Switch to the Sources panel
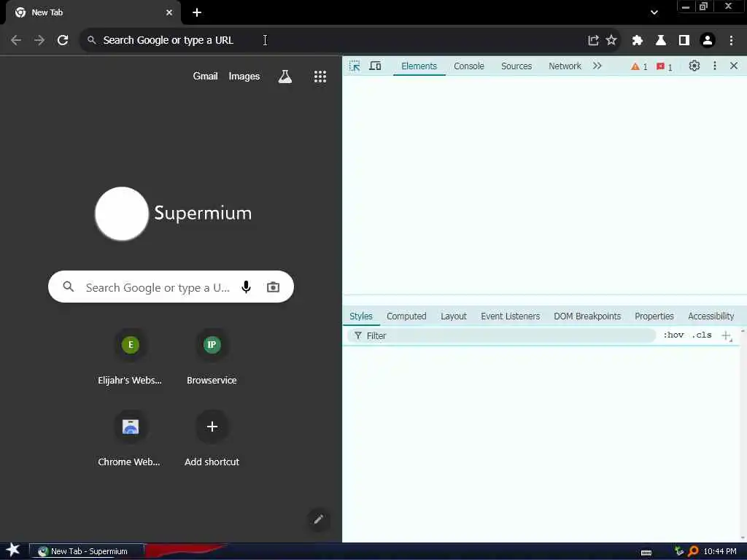This screenshot has width=747, height=560. click(516, 66)
